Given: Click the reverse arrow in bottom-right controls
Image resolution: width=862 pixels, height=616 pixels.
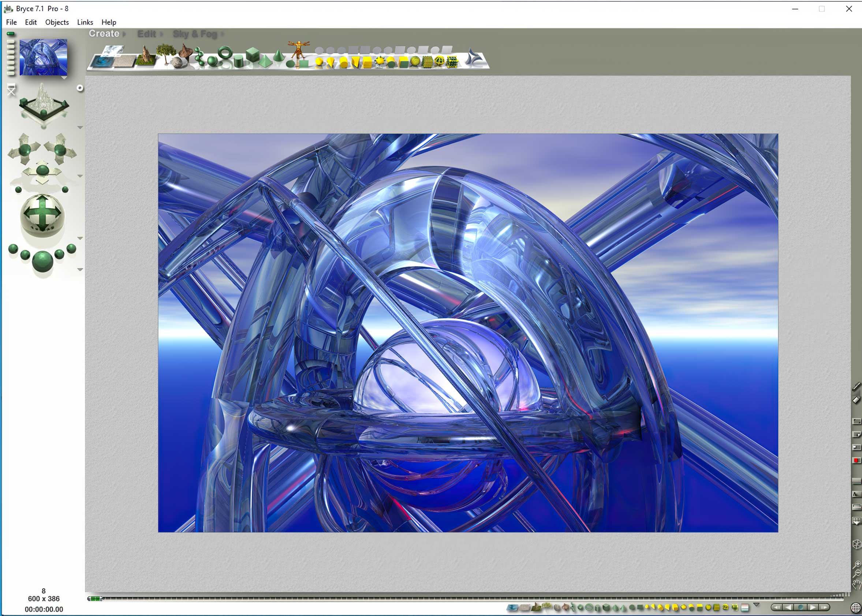Looking at the screenshot, I should [788, 607].
